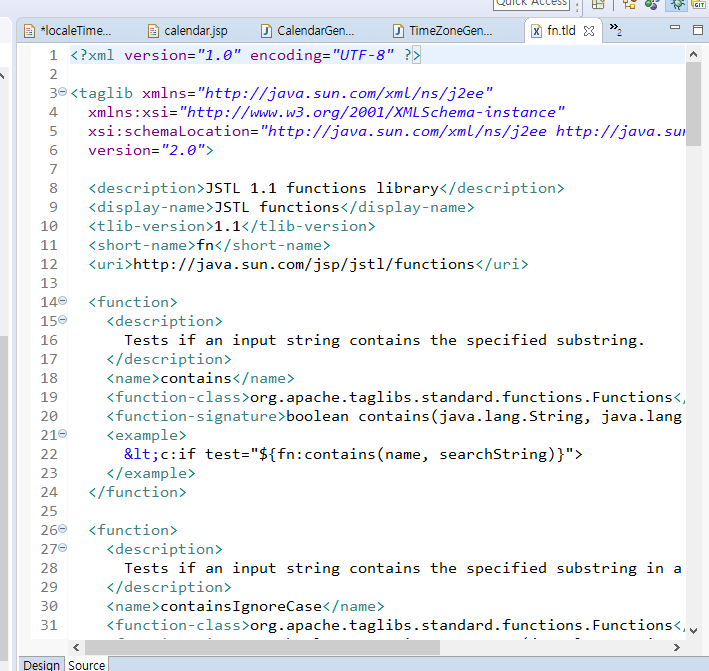Click the 'JSTL functions' display-name text
The height and width of the screenshot is (671, 709).
pos(277,207)
